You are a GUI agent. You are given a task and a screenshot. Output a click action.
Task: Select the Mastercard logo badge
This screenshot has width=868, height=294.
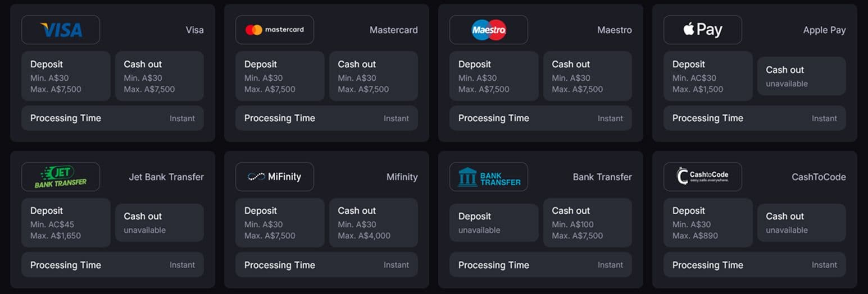[x=275, y=30]
